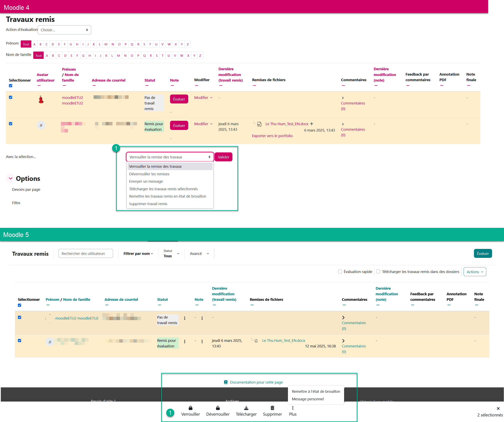The image size is (504, 422).
Task: Choose Remettre à l'état de brouillon
Action: click(x=316, y=391)
